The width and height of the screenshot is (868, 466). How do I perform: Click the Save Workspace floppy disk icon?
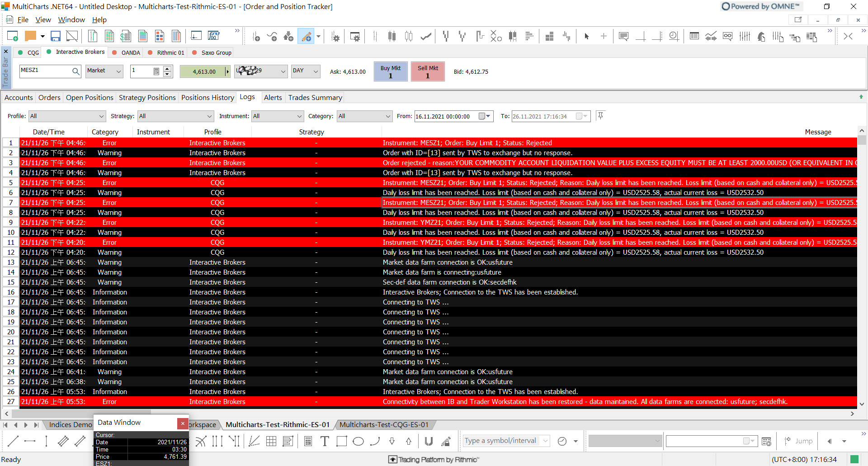[56, 36]
